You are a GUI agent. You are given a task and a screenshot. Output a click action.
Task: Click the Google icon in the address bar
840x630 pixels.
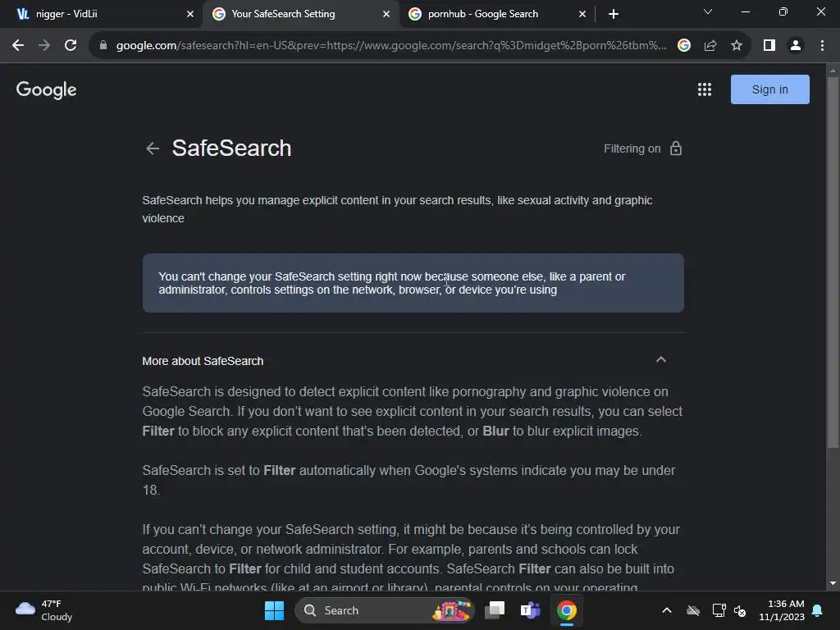[684, 46]
